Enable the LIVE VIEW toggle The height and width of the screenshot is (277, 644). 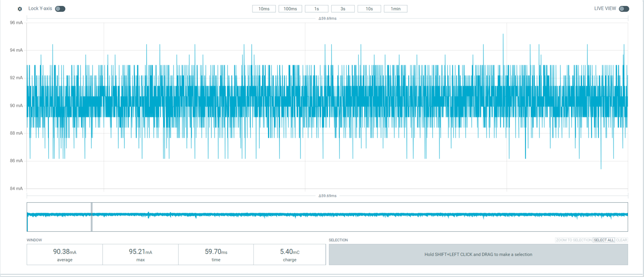pos(624,9)
